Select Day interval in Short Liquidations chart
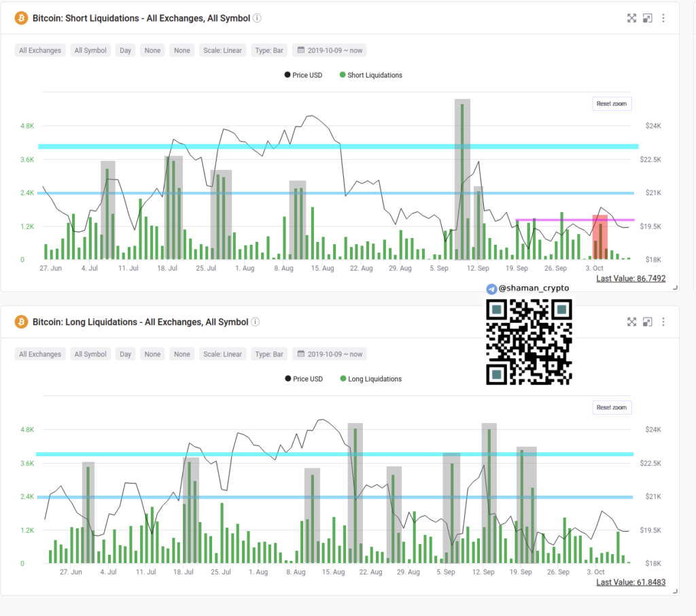 click(x=126, y=50)
